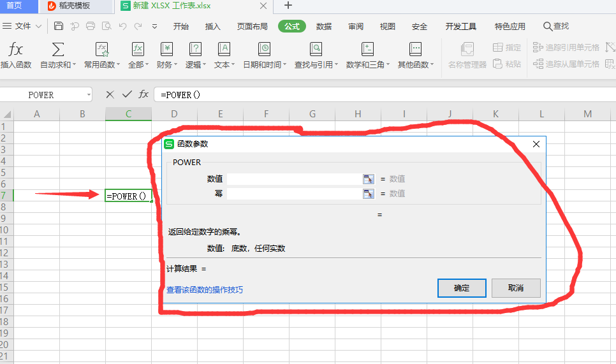Open the 页面布局 ribbon tab
The image size is (616, 364).
(253, 26)
